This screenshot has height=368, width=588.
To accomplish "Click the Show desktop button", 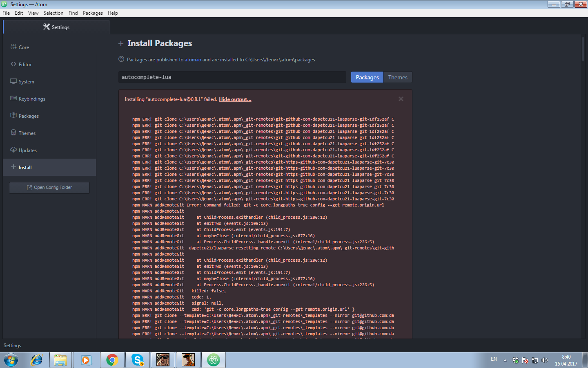I will pyautogui.click(x=585, y=360).
